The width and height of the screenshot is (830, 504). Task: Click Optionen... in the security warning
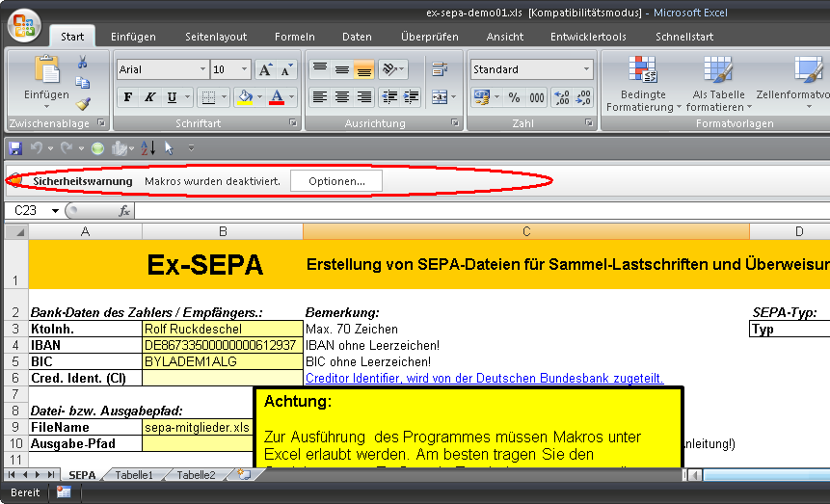(336, 181)
